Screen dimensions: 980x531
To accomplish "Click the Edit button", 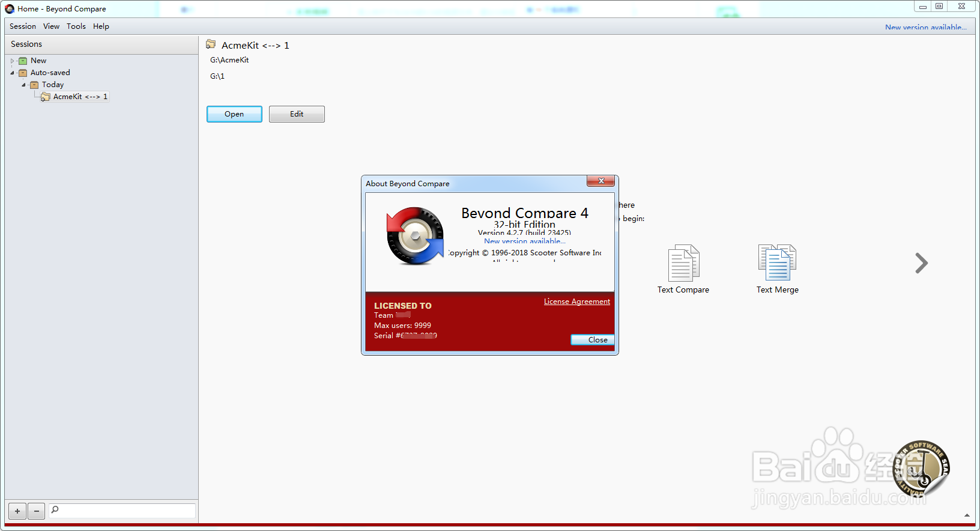I will coord(297,114).
